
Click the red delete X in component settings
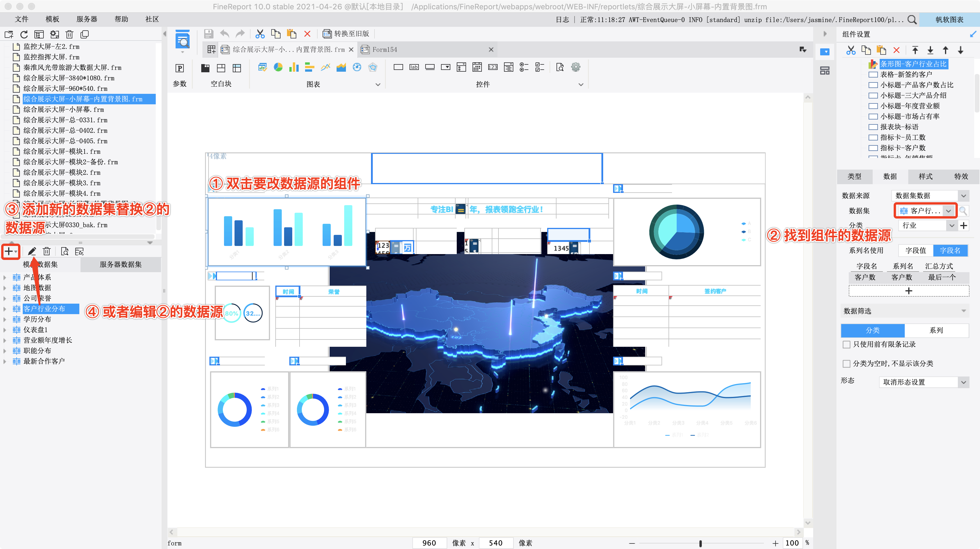coord(896,50)
